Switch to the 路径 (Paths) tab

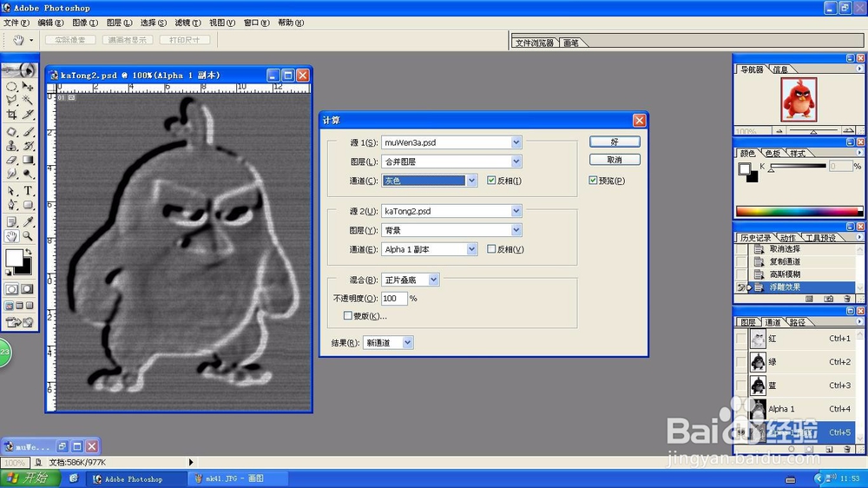(x=797, y=322)
